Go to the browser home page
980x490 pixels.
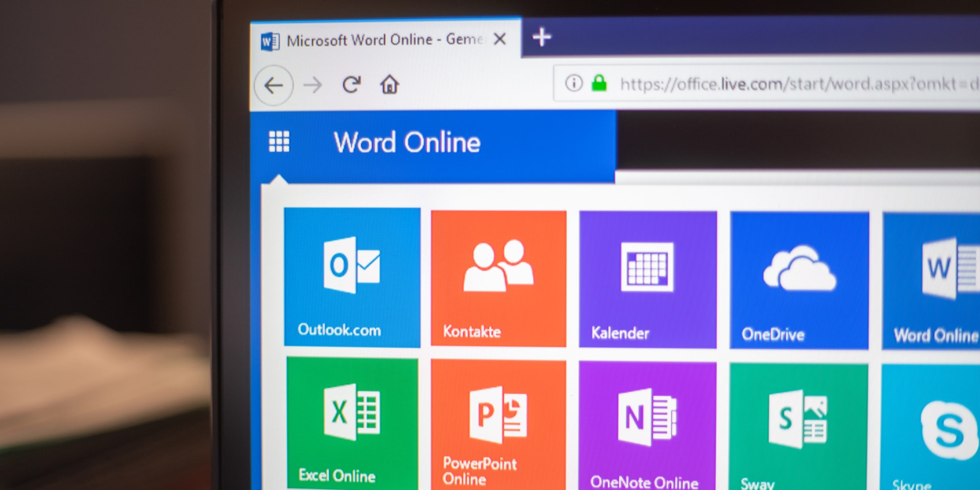click(389, 84)
